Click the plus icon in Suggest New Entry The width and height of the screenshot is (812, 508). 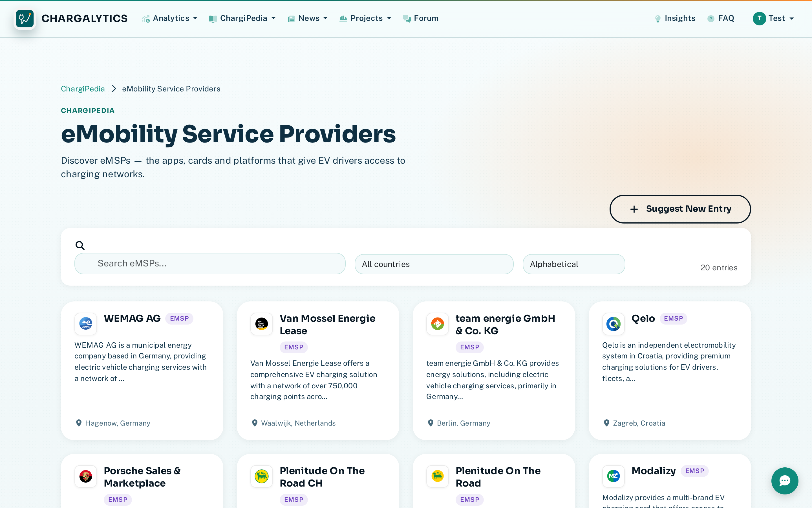click(634, 209)
